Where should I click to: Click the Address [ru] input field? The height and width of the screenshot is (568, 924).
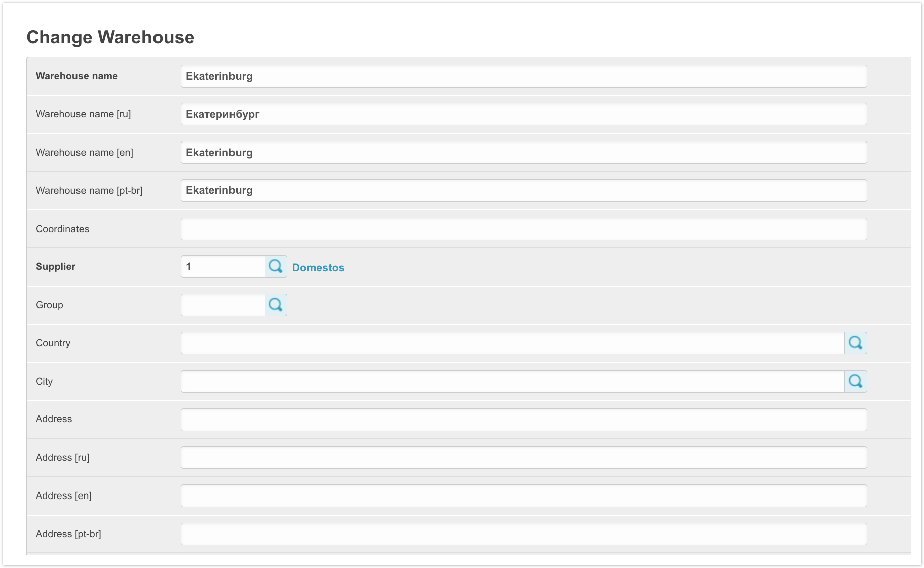coord(523,457)
